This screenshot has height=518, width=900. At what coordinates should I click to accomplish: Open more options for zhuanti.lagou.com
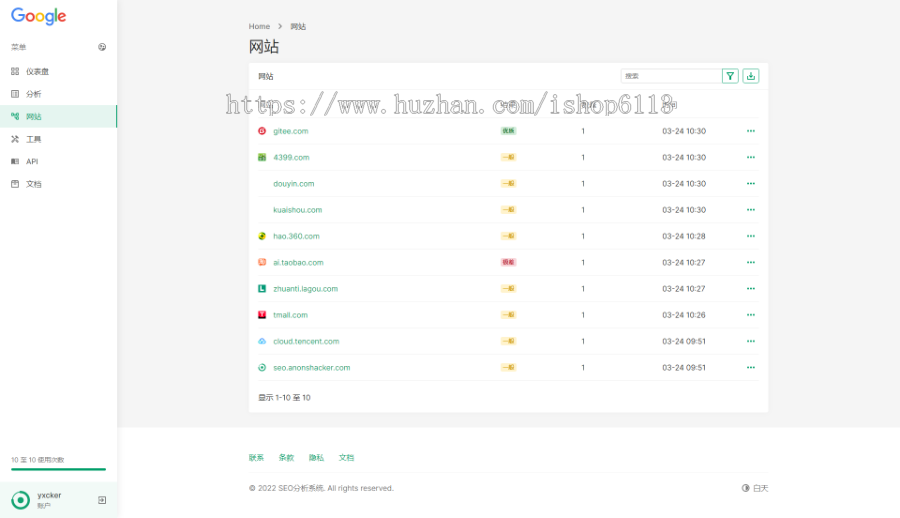pyautogui.click(x=751, y=289)
